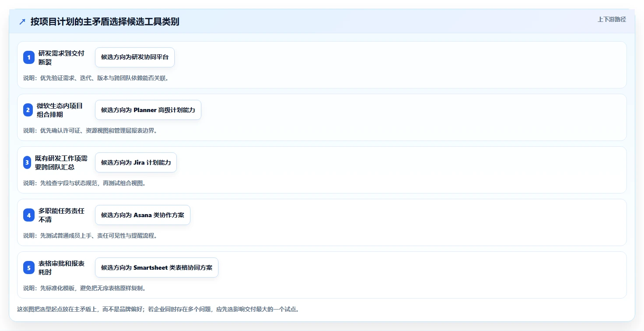The width and height of the screenshot is (644, 331).
Task: Click the note 先测试普通成员上手
Action: pos(66,236)
